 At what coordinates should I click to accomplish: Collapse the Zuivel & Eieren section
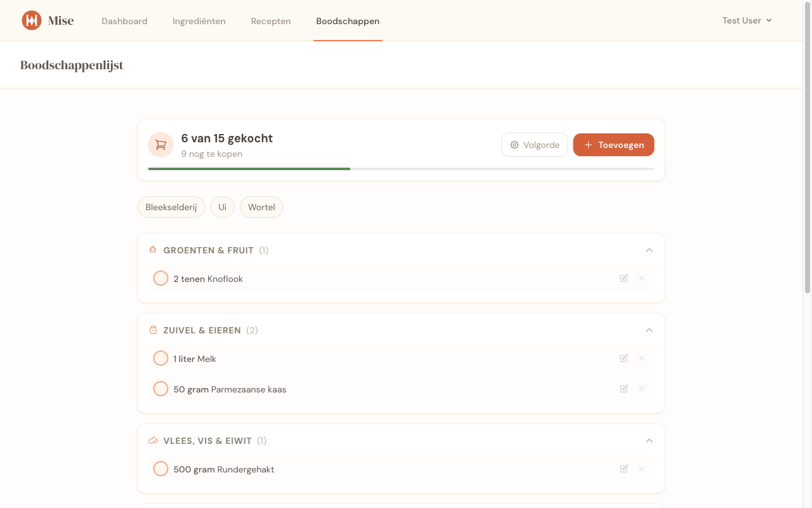pyautogui.click(x=649, y=330)
